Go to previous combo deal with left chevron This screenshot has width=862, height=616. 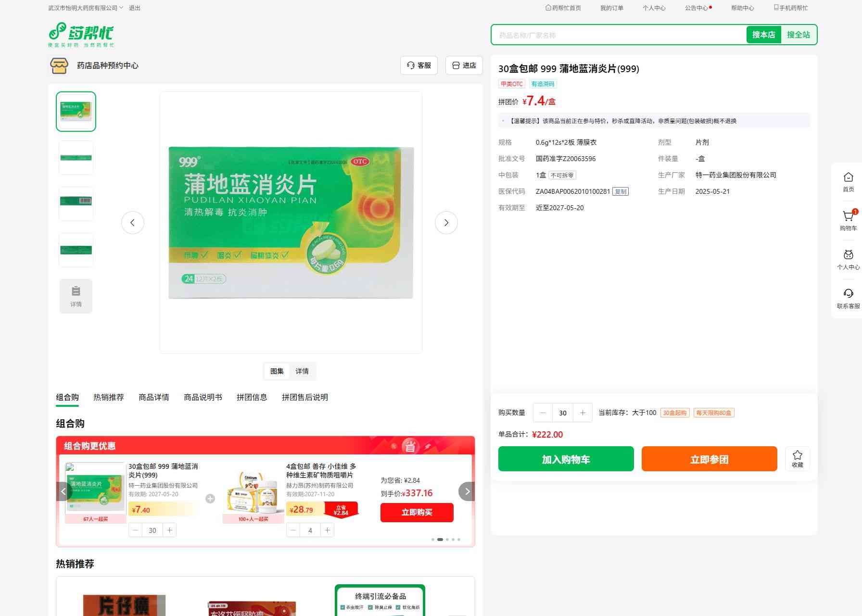pos(63,491)
